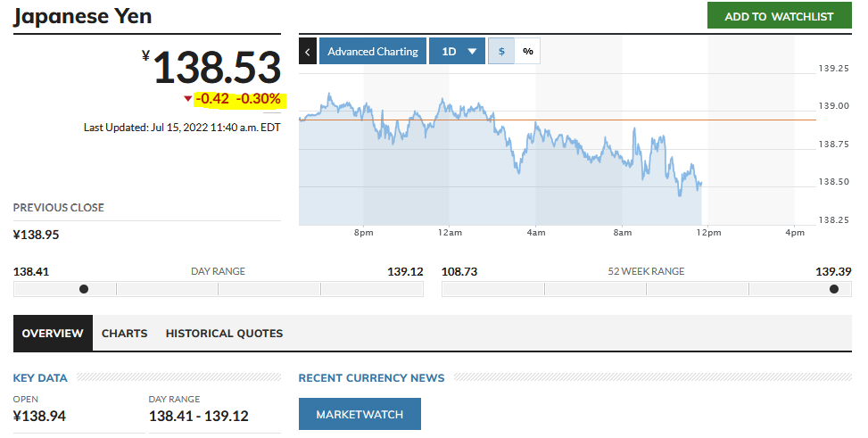Screen dimensions: 868x438
Task: Click the Japanese Yen heading
Action: [82, 16]
